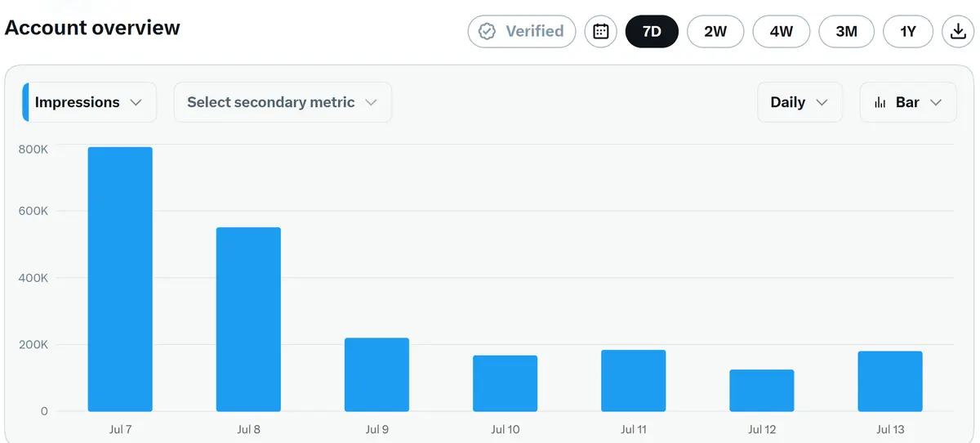The height and width of the screenshot is (443, 980).
Task: Click the Jul 9 bar in chart
Action: point(376,374)
